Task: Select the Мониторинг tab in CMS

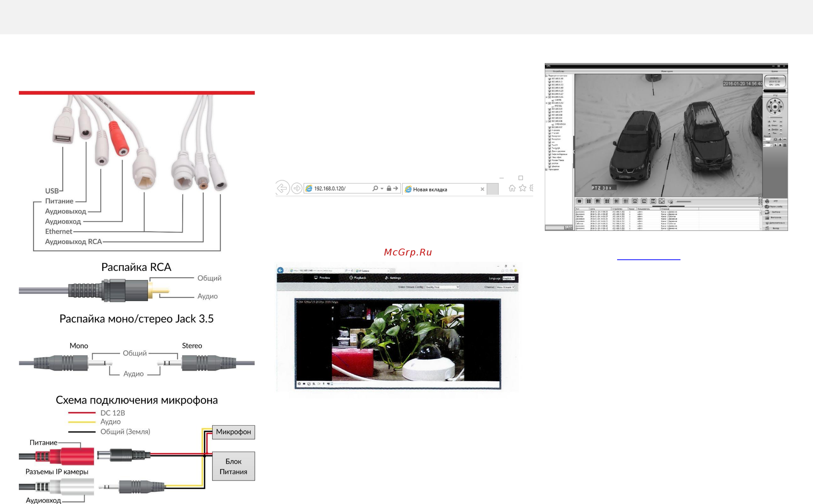Action: [x=667, y=71]
